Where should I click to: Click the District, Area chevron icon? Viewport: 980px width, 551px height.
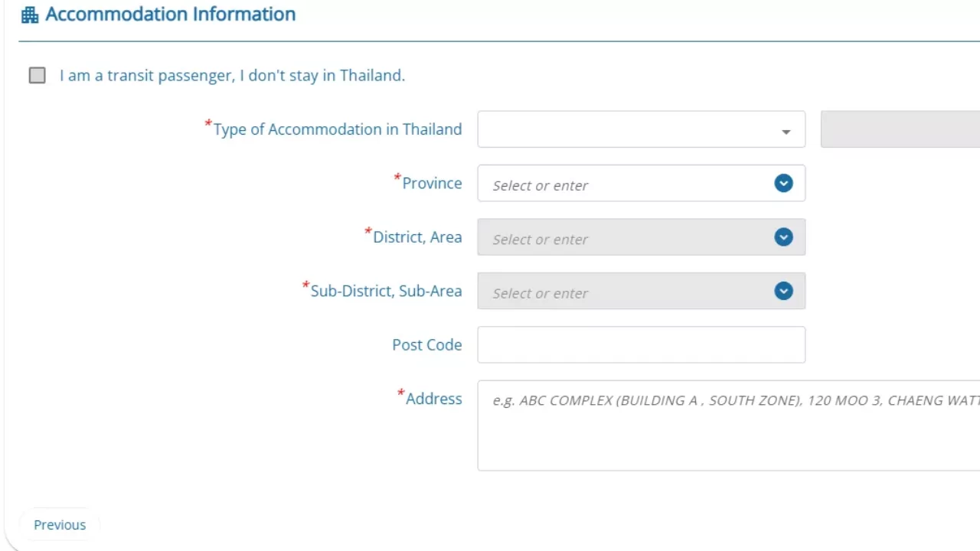(783, 237)
